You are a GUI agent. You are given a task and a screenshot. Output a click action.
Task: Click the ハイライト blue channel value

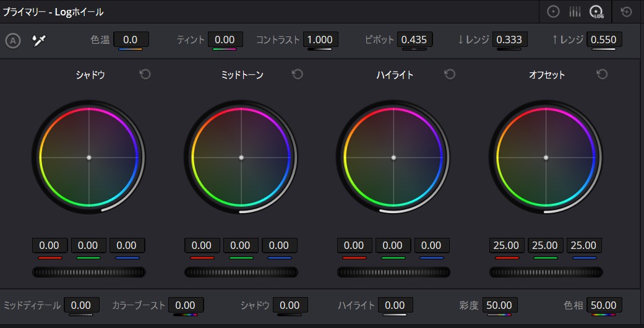[x=431, y=245]
